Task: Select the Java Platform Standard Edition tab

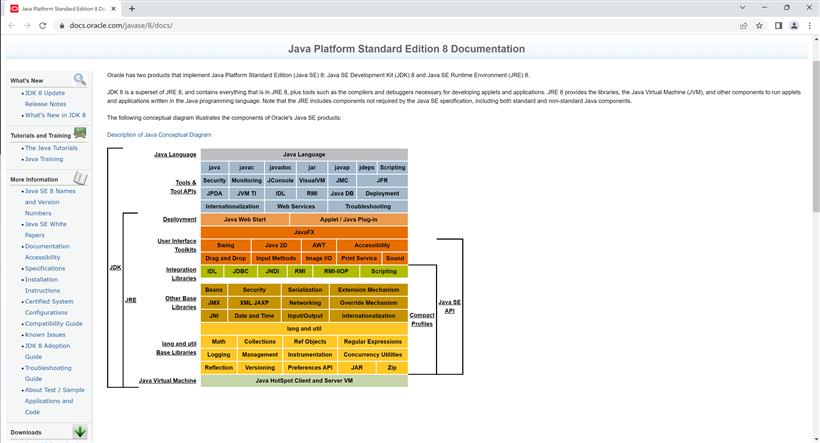Action: click(63, 8)
